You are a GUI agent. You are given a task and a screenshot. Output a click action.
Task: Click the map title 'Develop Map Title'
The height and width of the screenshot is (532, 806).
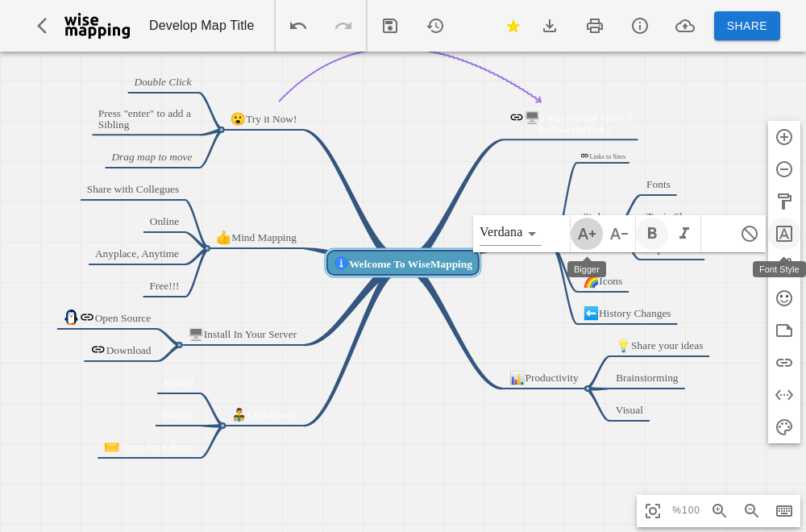coord(201,26)
